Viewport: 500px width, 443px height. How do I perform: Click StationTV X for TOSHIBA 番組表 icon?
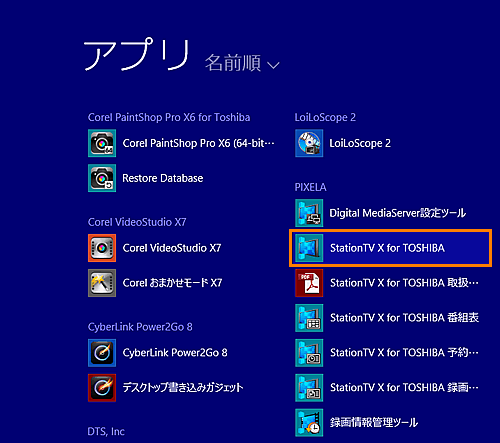point(309,318)
